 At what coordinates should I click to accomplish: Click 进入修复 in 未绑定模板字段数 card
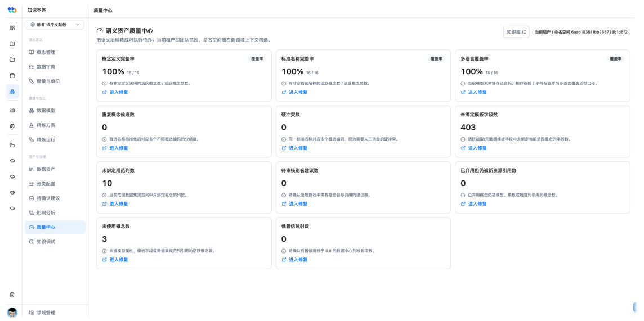(x=474, y=148)
